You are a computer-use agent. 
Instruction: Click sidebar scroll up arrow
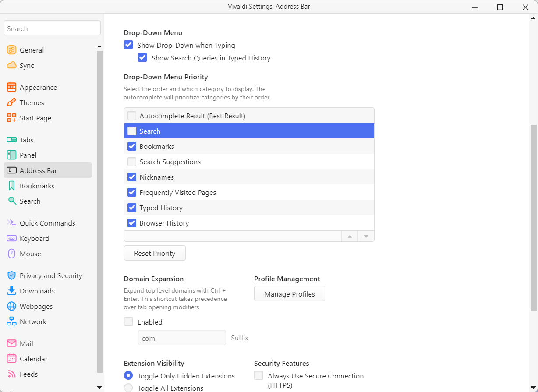tap(99, 46)
